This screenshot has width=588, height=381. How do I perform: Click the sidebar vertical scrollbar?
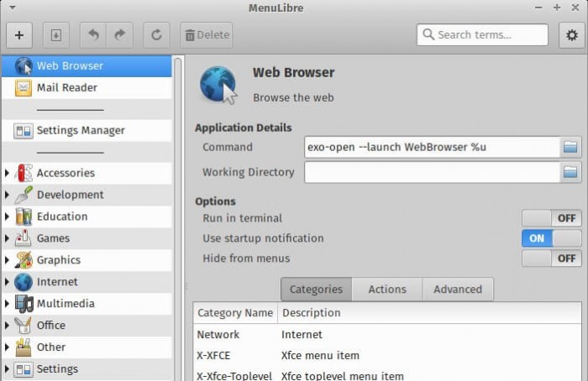(x=178, y=219)
